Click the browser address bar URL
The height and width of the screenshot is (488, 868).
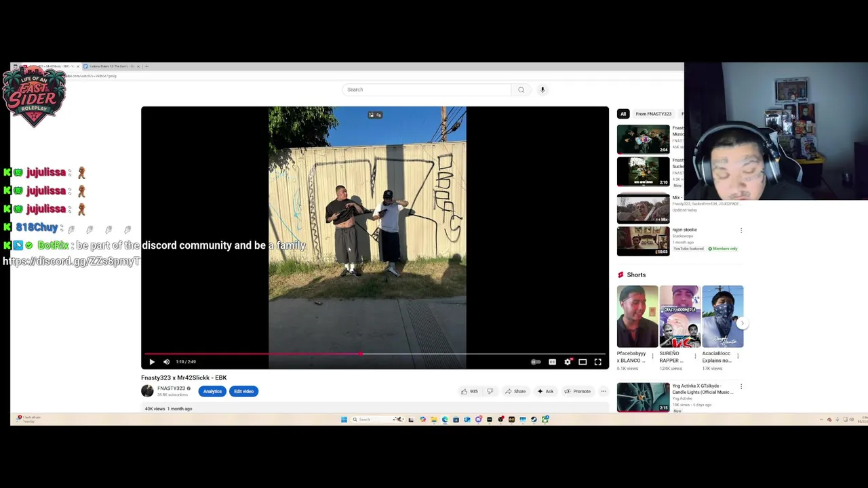pos(92,76)
